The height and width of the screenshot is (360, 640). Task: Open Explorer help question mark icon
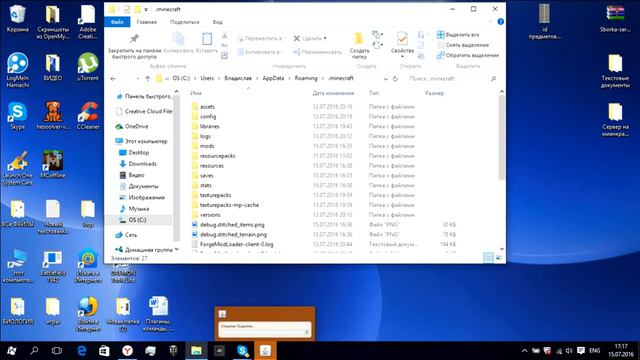pyautogui.click(x=500, y=22)
